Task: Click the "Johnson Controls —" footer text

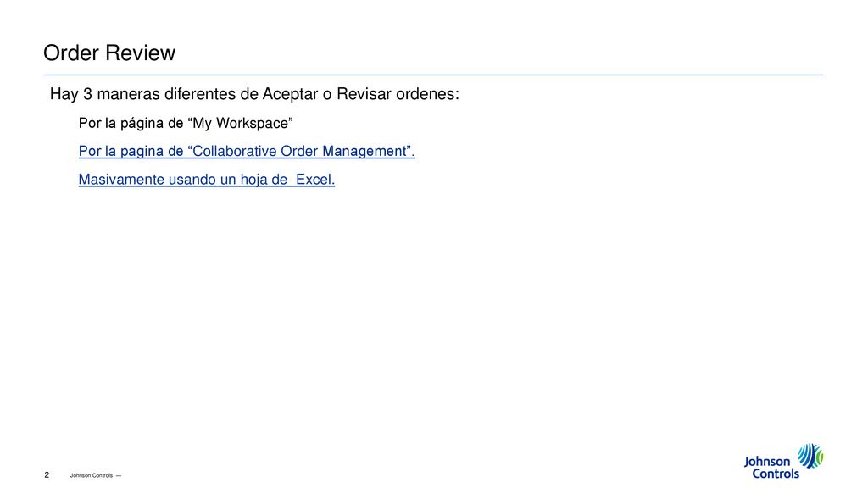Action: click(x=95, y=475)
